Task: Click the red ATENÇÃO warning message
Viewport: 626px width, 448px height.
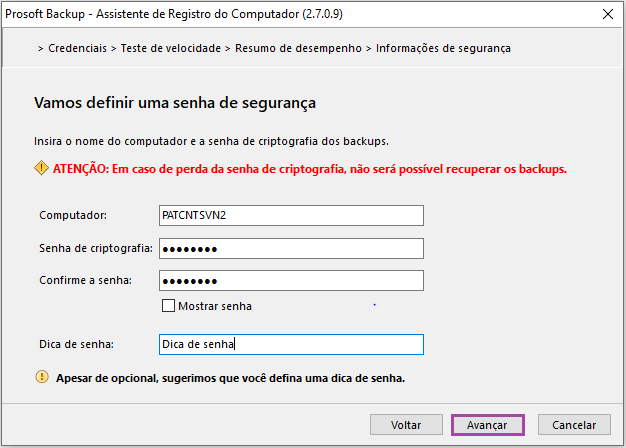Action: pyautogui.click(x=310, y=169)
